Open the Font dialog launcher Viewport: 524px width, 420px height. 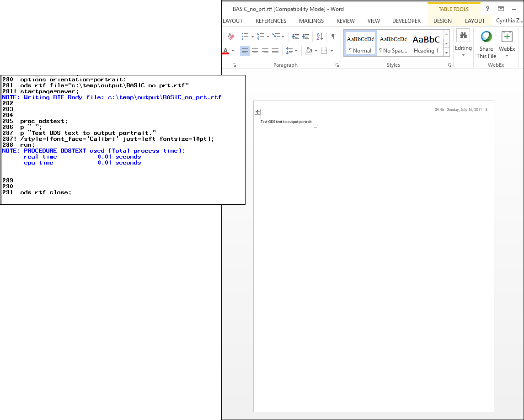234,65
